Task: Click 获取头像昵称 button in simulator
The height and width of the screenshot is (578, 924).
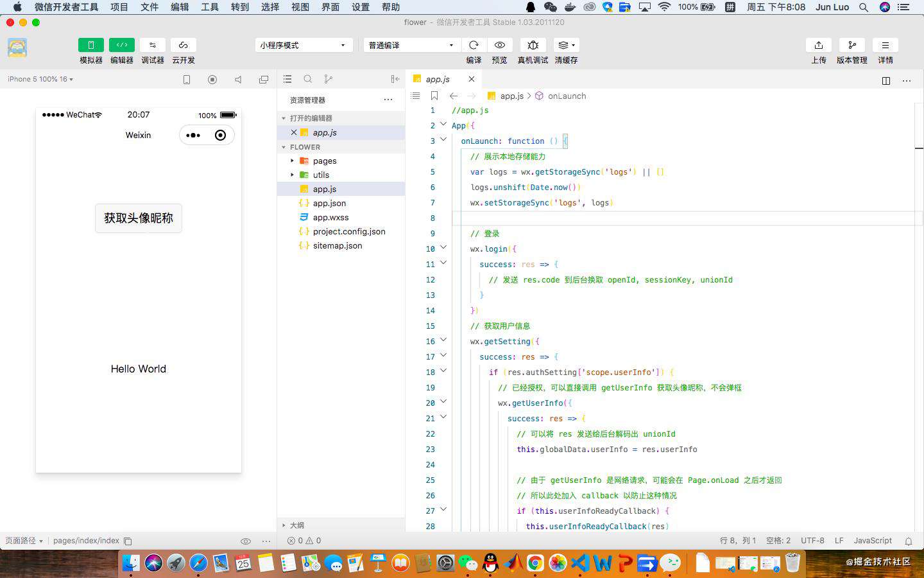Action: (139, 218)
